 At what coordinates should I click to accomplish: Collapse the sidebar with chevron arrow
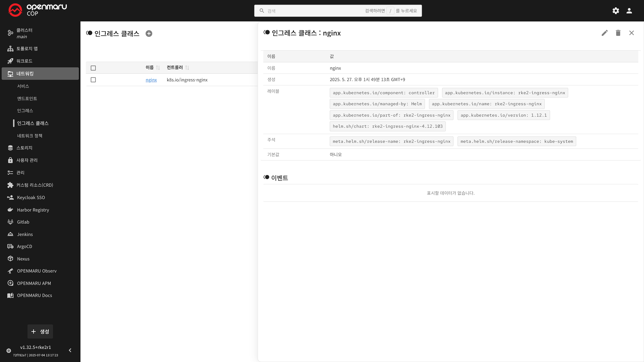70,350
